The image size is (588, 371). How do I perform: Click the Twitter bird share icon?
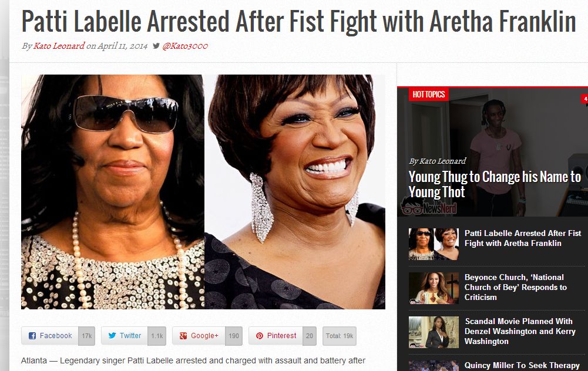tap(112, 336)
